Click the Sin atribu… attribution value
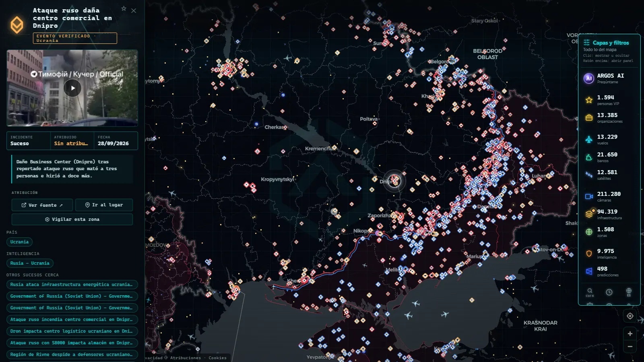The height and width of the screenshot is (362, 644). pos(71,143)
